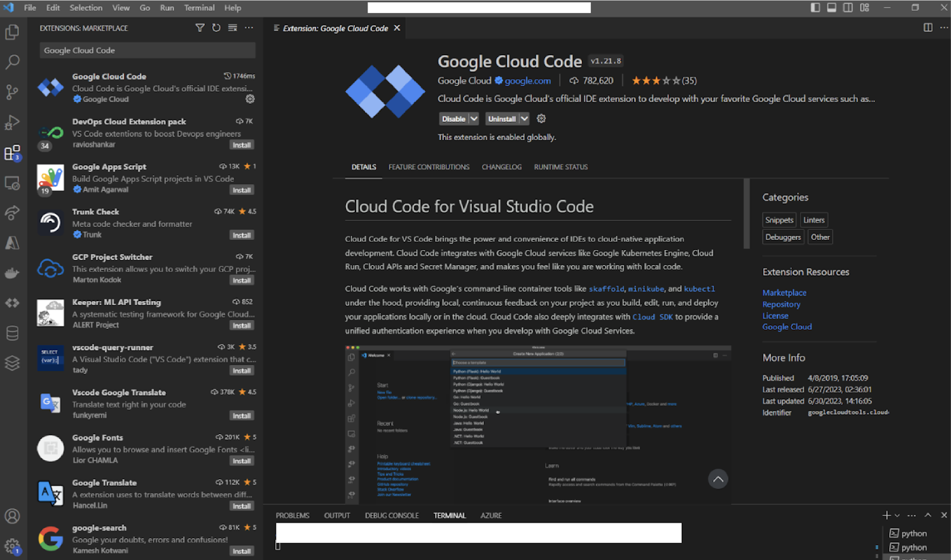951x560 pixels.
Task: Refresh the extensions list
Action: pos(216,28)
